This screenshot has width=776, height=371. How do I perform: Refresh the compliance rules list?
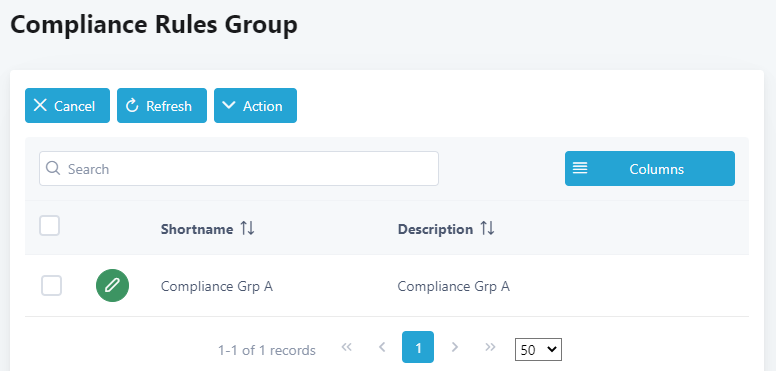click(x=162, y=105)
